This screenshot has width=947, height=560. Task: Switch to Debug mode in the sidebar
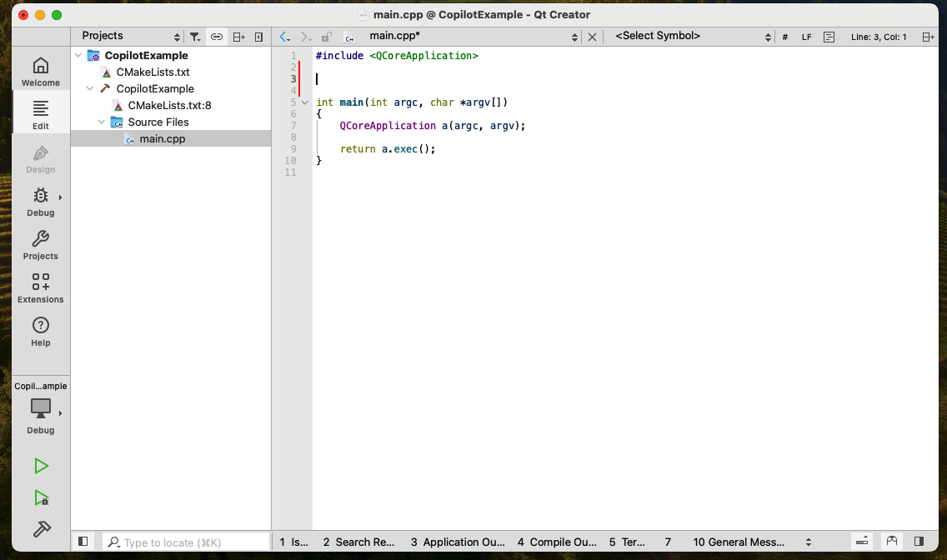41,202
